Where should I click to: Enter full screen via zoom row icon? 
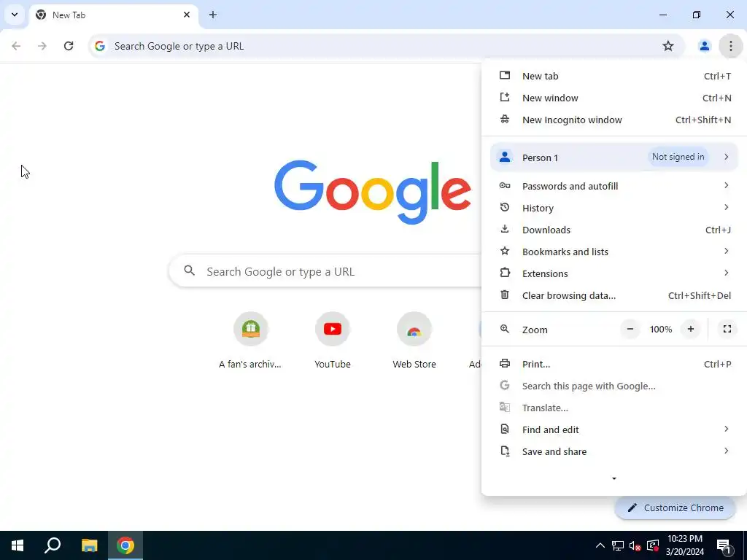tap(727, 329)
